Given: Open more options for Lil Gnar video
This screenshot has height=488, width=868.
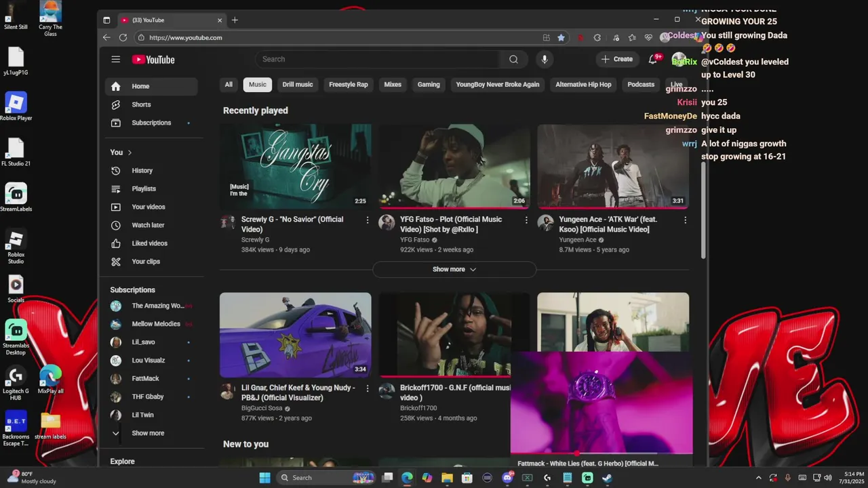Looking at the screenshot, I should point(368,389).
